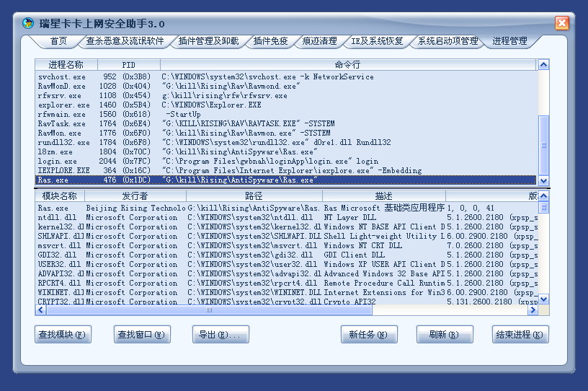The width and height of the screenshot is (588, 391).
Task: Click the 路径 column header
Action: pyautogui.click(x=254, y=195)
